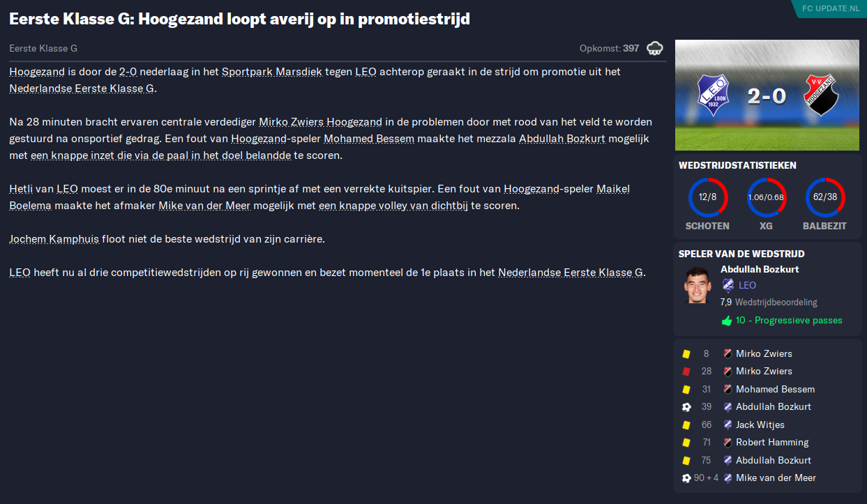Click the rainy weather cloud icon
The width and height of the screenshot is (867, 504).
pos(655,49)
